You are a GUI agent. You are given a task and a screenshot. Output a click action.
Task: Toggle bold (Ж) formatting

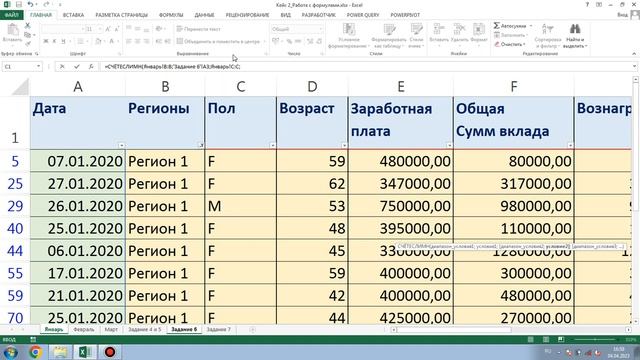click(x=46, y=41)
